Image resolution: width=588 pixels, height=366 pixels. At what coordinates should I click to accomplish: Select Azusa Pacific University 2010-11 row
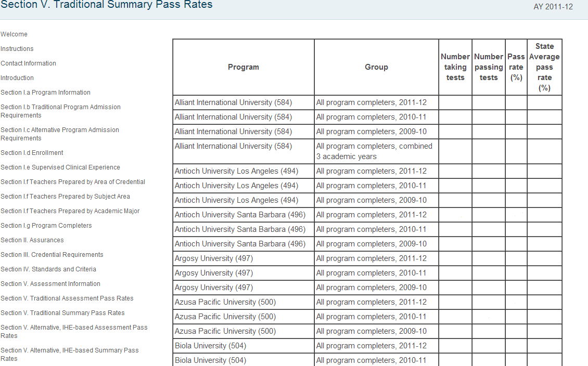pos(367,317)
